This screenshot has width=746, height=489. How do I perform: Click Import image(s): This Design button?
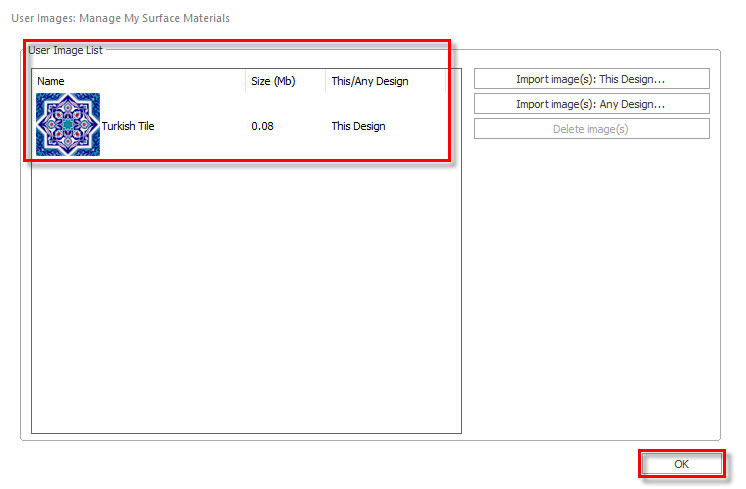point(591,79)
